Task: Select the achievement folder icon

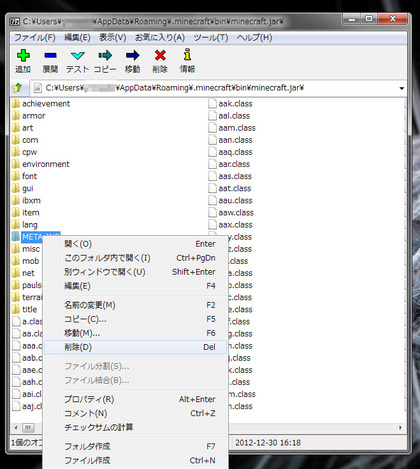Action: 15,104
